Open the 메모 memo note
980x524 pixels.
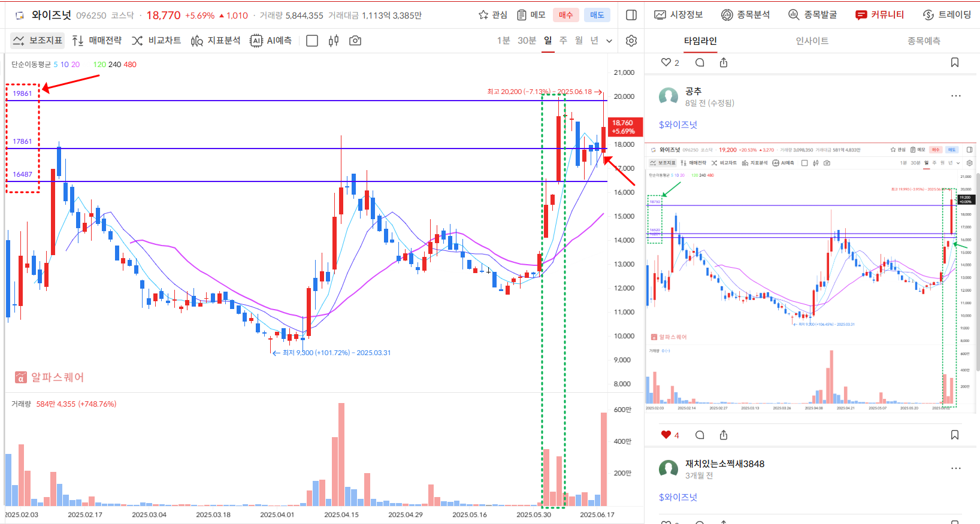(531, 15)
